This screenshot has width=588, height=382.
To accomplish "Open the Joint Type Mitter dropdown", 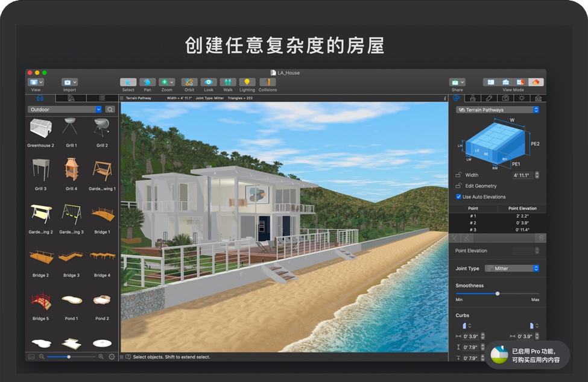I will (512, 269).
